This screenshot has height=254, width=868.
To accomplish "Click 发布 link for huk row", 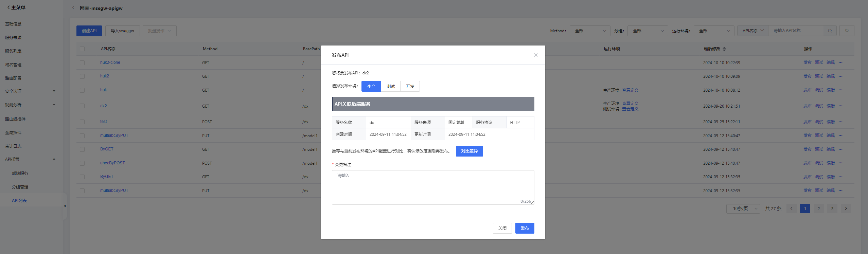I will tap(808, 90).
